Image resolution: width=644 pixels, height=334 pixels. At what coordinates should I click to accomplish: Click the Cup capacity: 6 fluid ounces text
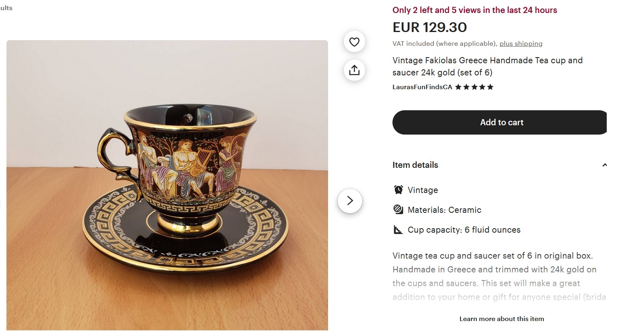click(464, 230)
